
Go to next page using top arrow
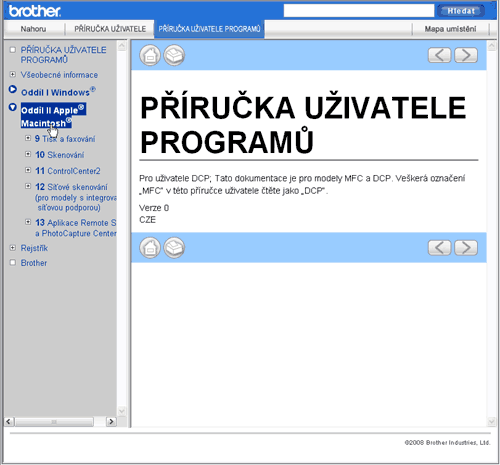pos(466,55)
